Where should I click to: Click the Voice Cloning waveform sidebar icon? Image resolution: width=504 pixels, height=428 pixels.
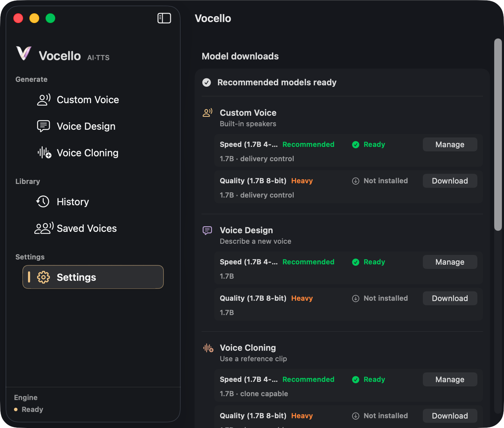pos(44,153)
